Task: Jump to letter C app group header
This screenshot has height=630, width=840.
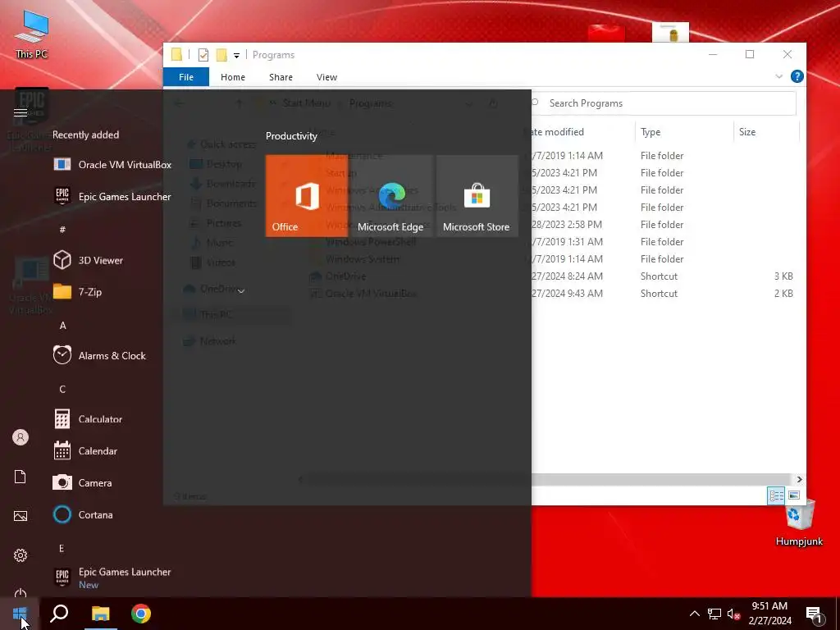Action: click(x=62, y=390)
